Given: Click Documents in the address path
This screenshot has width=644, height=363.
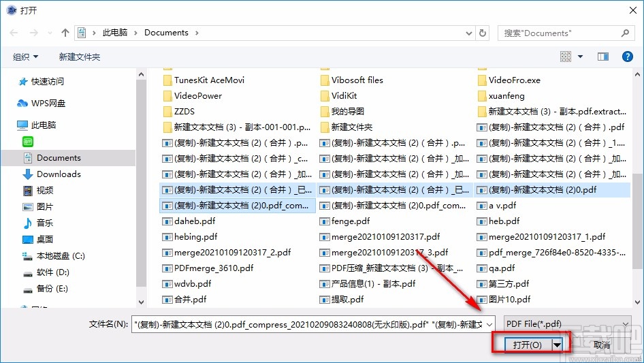Looking at the screenshot, I should click(166, 33).
